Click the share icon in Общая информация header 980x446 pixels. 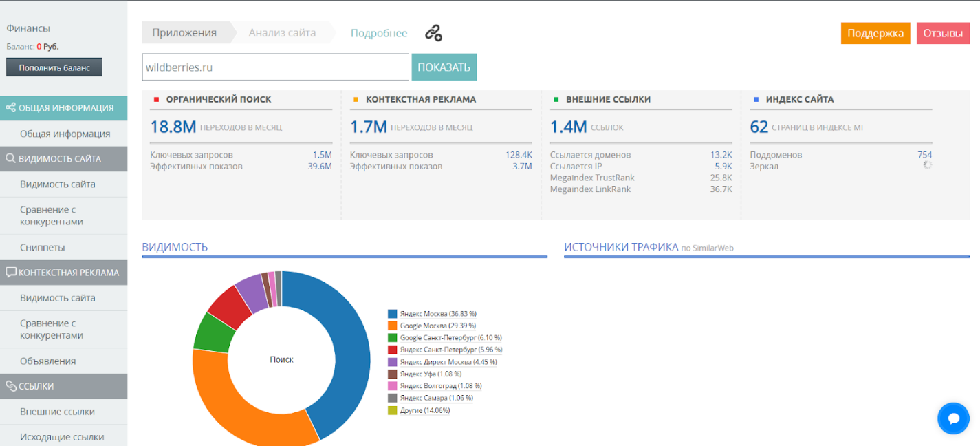point(10,108)
